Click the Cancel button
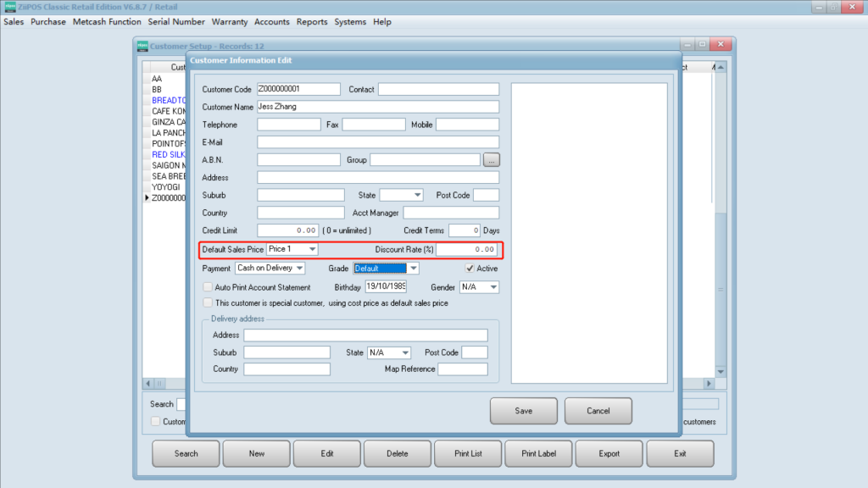 point(598,411)
